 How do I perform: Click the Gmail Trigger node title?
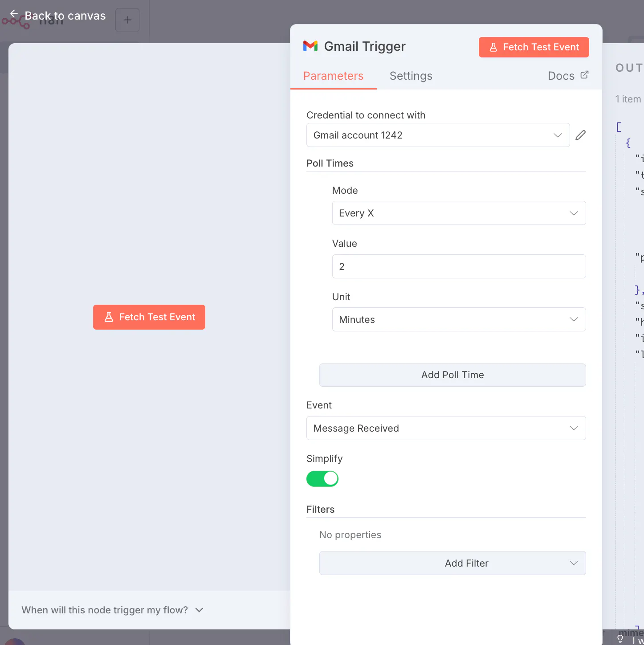pos(365,46)
